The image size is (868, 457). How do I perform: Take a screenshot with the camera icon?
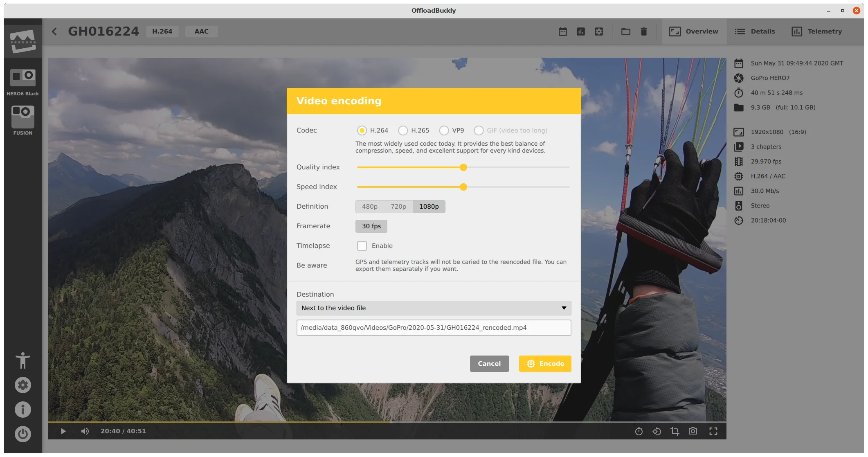(x=693, y=431)
